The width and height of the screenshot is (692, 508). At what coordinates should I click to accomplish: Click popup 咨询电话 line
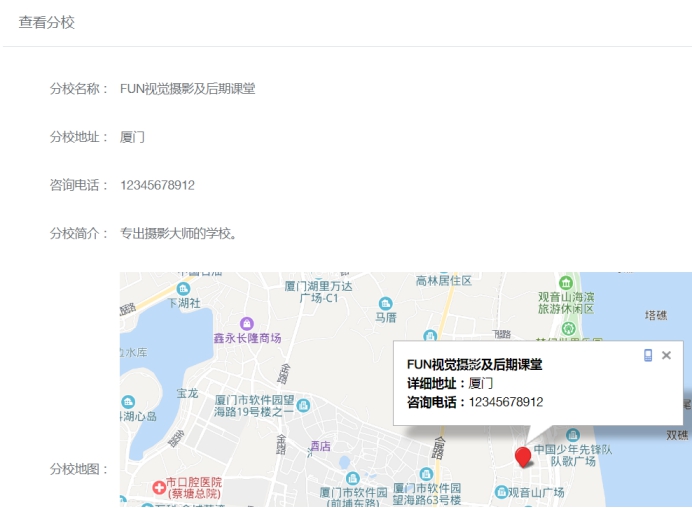coord(475,402)
